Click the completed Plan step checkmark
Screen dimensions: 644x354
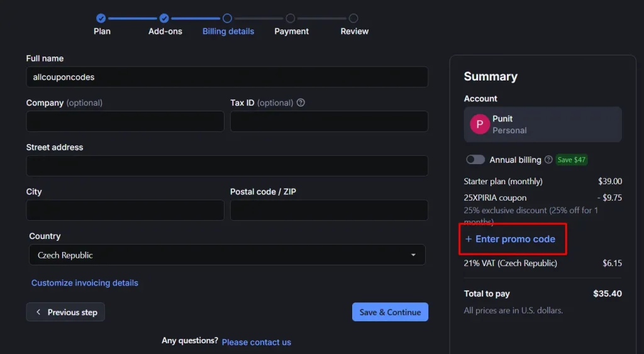pyautogui.click(x=101, y=18)
